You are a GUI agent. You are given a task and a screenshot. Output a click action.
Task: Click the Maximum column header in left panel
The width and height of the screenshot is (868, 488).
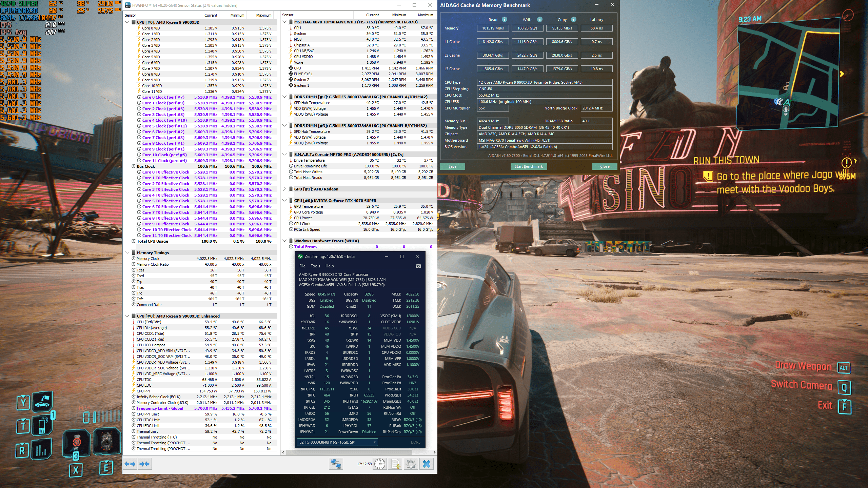point(263,15)
